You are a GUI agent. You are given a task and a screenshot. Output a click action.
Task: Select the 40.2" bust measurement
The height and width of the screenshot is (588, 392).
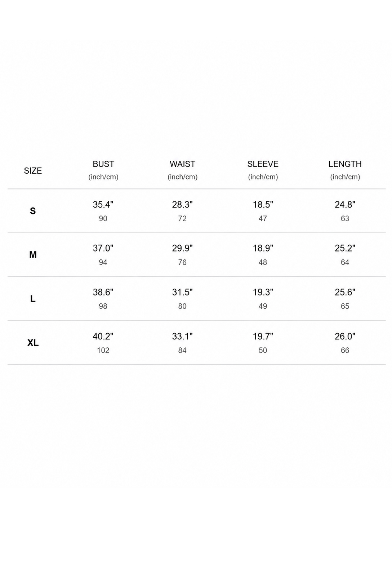[x=103, y=336]
